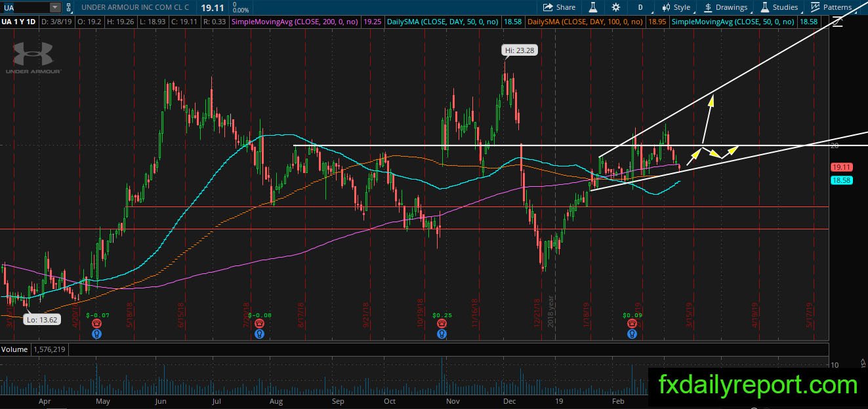The image size is (868, 409).
Task: Click the blue lightbulb icon under $-0.08
Action: point(260,333)
